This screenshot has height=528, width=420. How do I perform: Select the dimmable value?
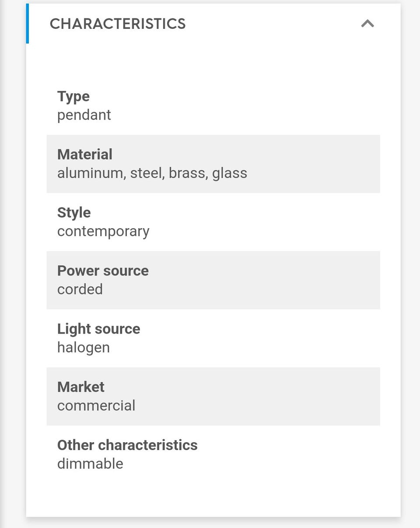click(90, 464)
